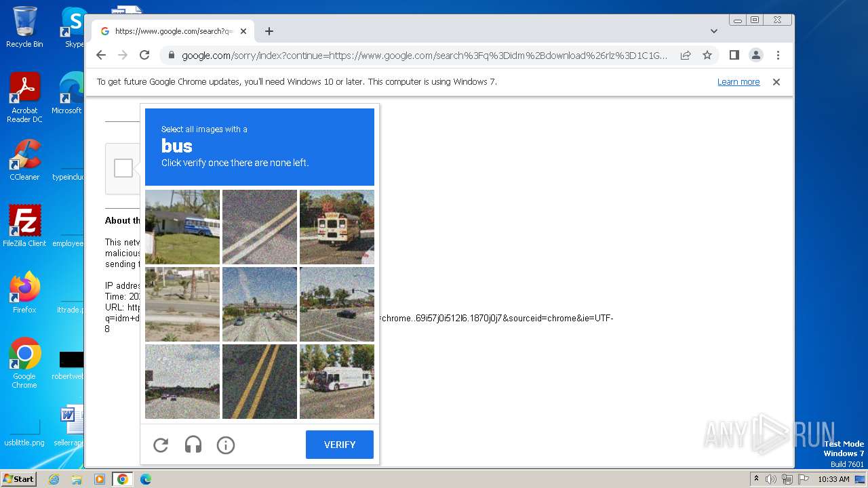Expand the tab search chevron

(x=714, y=31)
